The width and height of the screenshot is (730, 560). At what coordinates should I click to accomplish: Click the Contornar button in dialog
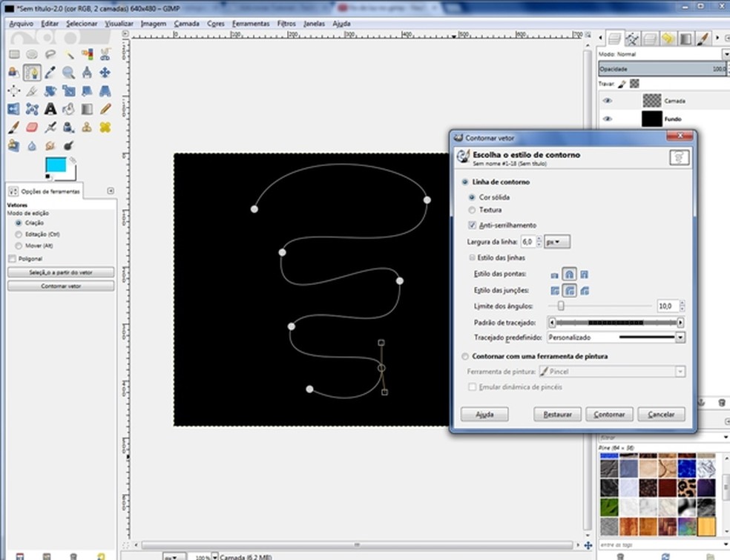609,414
